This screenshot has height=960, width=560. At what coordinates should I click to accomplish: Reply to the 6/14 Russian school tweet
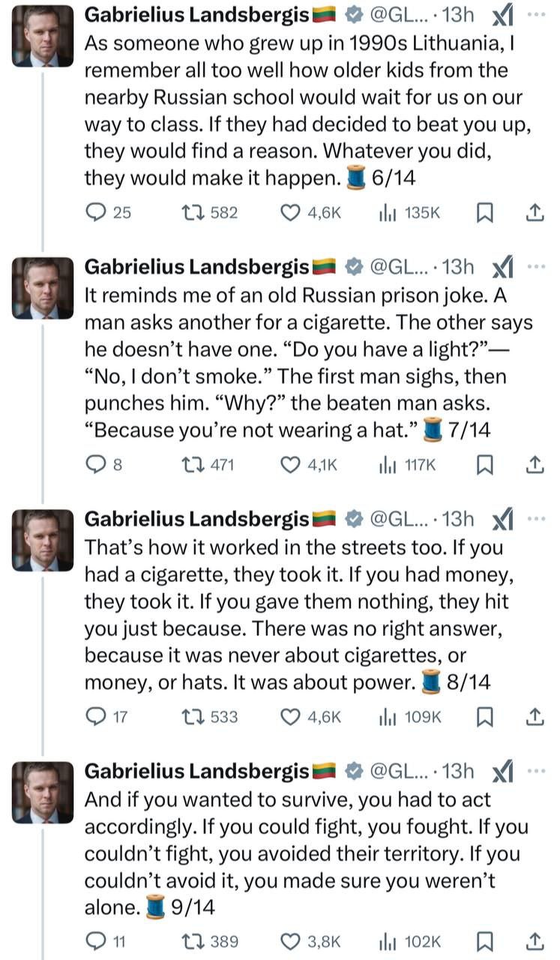[95, 213]
